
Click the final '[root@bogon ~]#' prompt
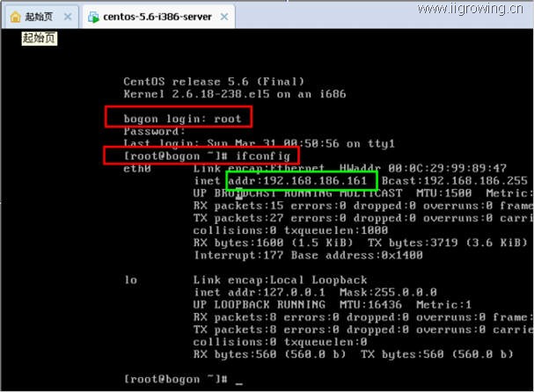tap(176, 380)
